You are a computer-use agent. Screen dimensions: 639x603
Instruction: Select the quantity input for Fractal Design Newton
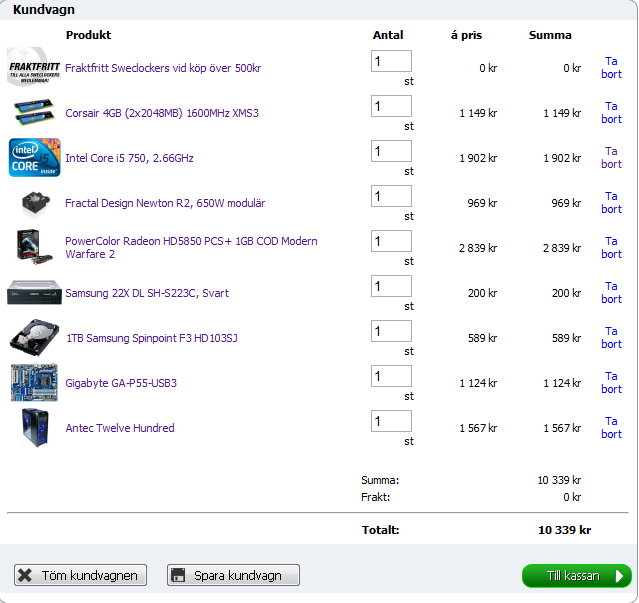[391, 196]
